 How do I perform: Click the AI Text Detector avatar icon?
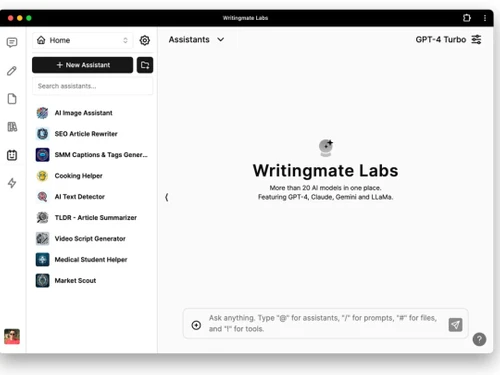(x=42, y=197)
